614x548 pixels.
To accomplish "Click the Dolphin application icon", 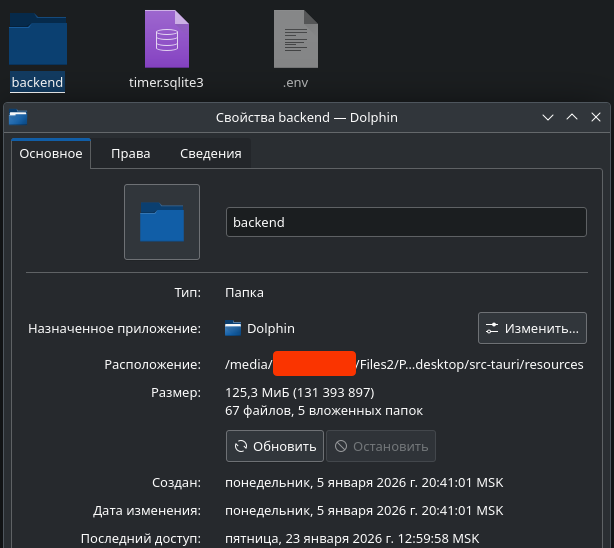I will 234,328.
